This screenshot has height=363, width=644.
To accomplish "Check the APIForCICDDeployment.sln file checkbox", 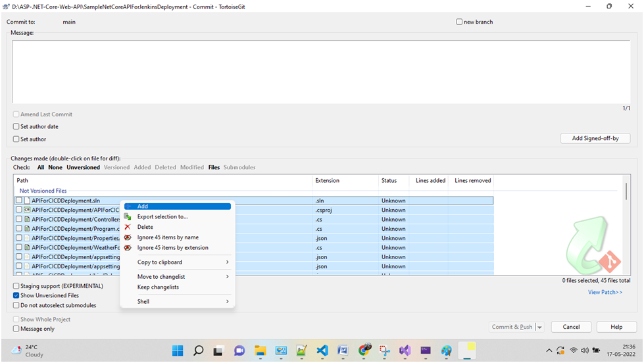I will 19,201.
